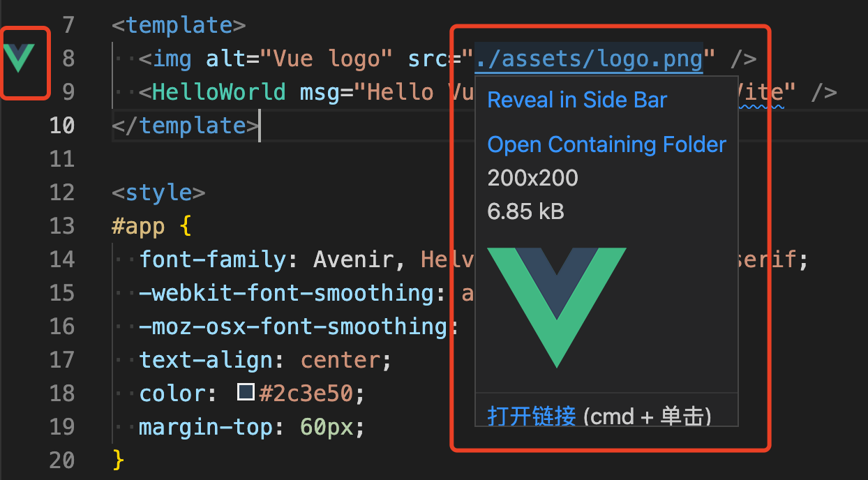Click the ./assets/logo.png path in src attribute
This screenshot has width=868, height=480.
tap(589, 59)
